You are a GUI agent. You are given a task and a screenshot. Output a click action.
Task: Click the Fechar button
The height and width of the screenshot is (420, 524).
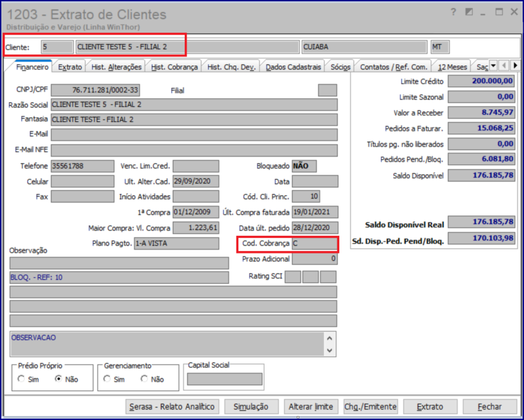pos(489,407)
